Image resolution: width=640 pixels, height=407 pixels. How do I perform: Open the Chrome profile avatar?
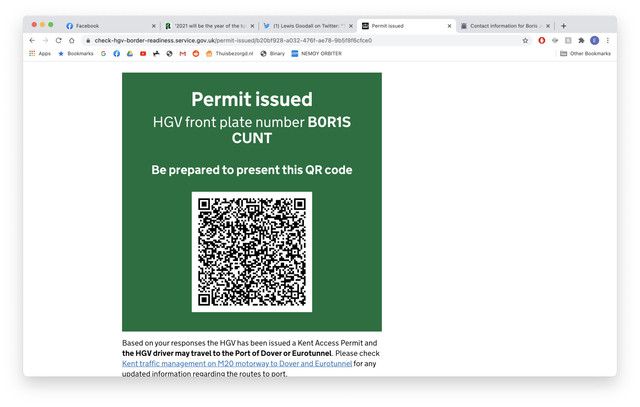(594, 40)
